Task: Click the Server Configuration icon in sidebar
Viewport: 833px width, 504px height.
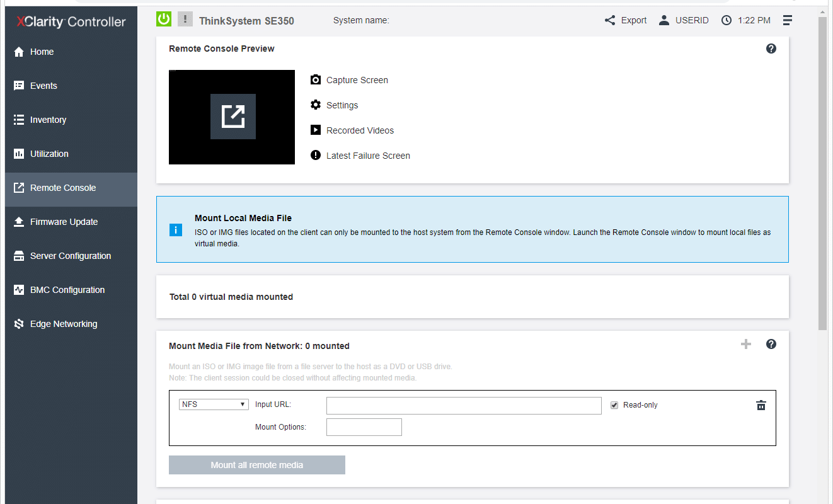Action: tap(19, 256)
